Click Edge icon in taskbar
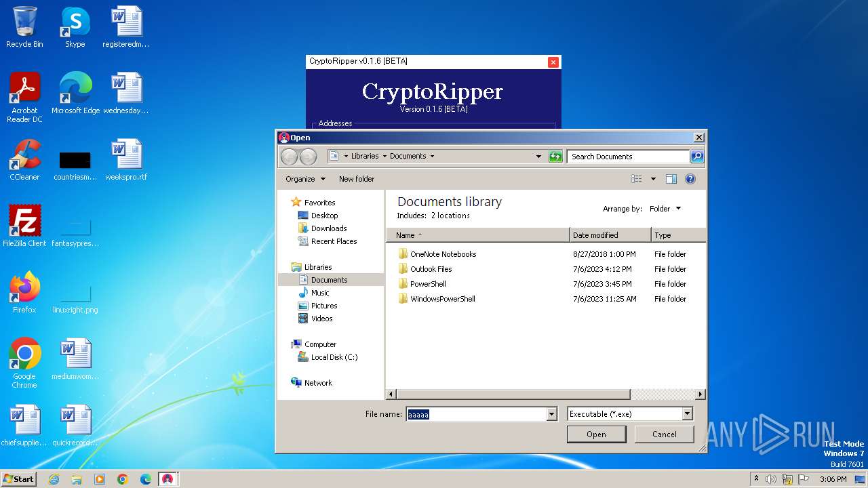This screenshot has height=488, width=868. [146, 479]
